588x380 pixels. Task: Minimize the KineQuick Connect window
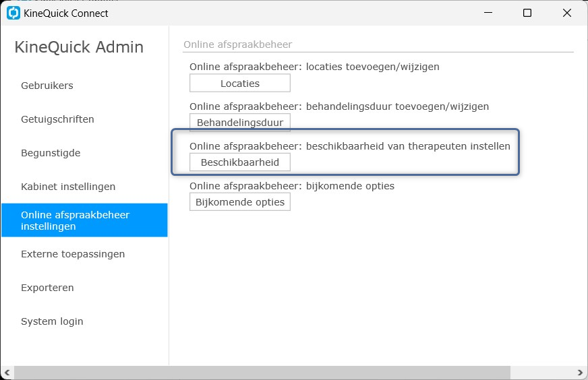click(488, 13)
